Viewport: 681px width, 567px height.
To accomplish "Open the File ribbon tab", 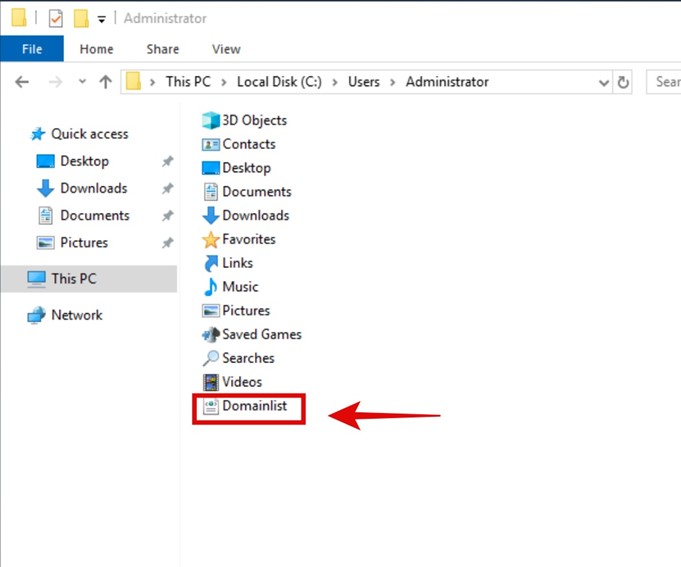I will (x=32, y=49).
